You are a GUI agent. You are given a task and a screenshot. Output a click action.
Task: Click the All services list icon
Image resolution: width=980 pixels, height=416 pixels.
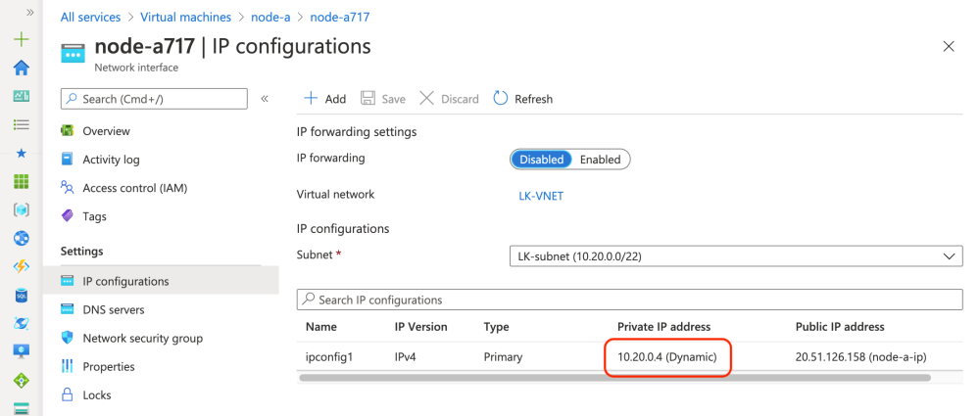(21, 124)
